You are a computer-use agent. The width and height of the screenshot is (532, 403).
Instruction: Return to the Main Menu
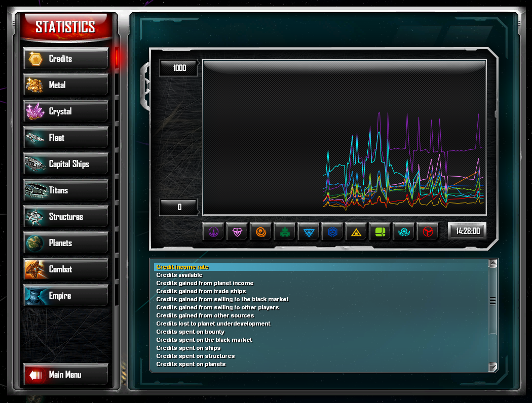(66, 375)
